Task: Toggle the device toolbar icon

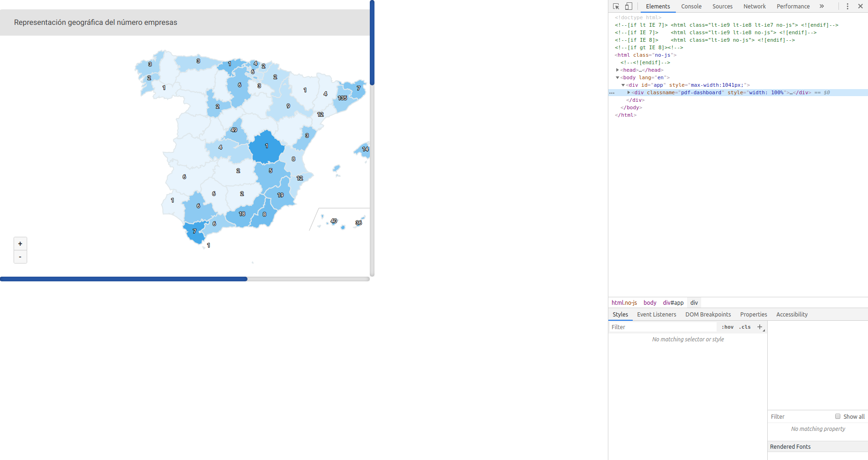Action: pyautogui.click(x=629, y=6)
